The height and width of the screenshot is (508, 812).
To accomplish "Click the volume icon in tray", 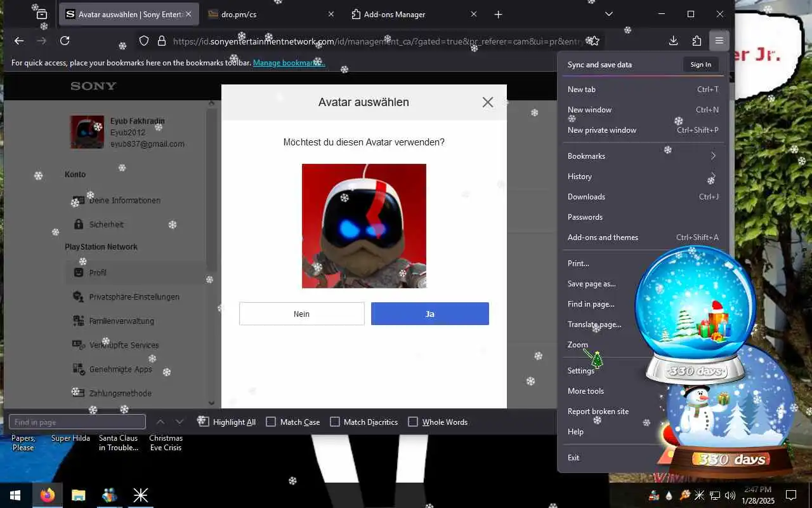I will point(730,495).
